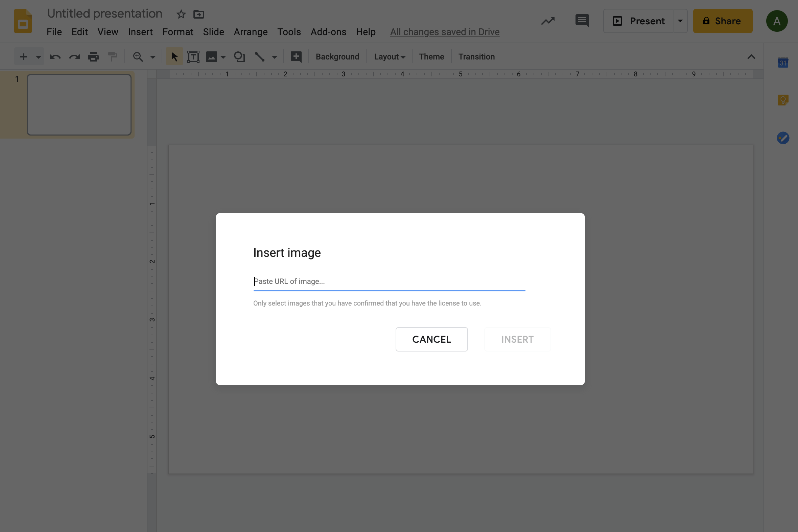
Task: Click the Background button in toolbar
Action: pos(337,56)
